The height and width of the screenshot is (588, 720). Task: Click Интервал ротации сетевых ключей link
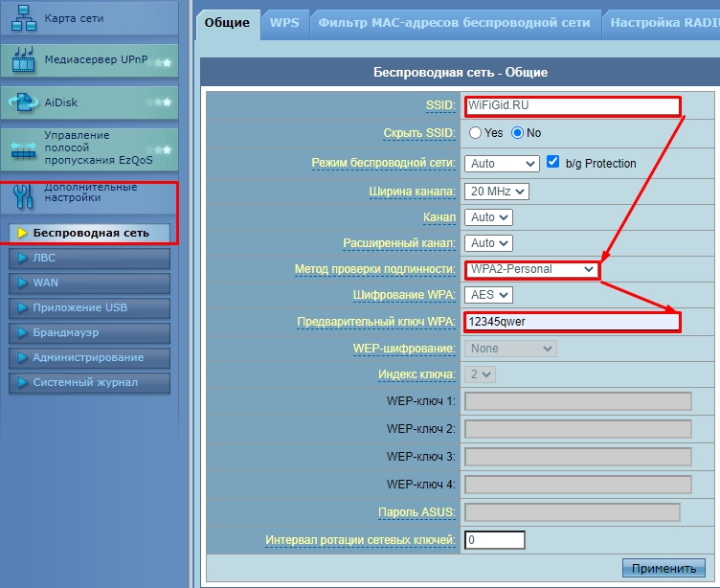coord(360,540)
